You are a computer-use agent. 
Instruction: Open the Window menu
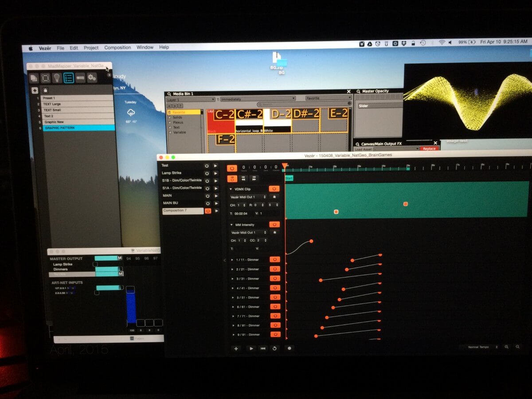pos(145,47)
